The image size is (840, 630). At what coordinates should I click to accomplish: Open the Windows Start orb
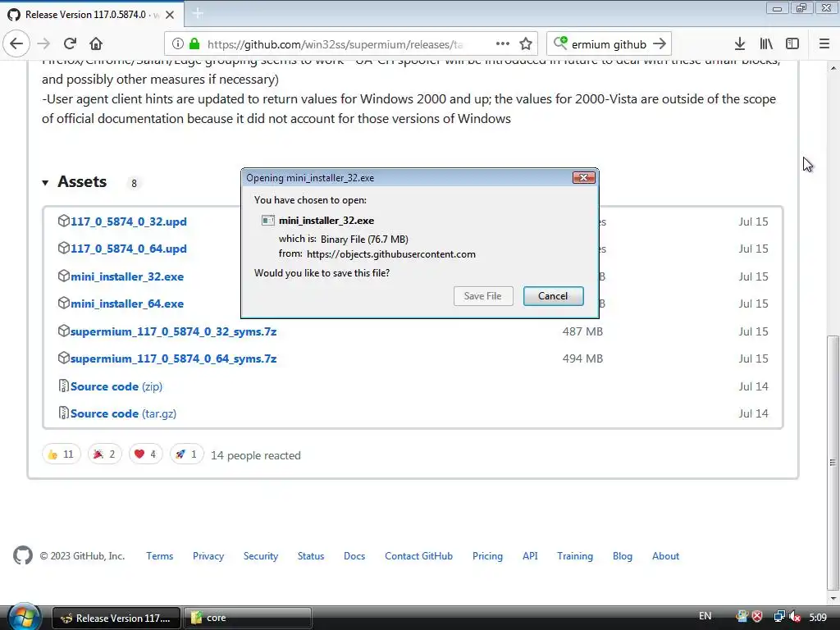pos(24,617)
